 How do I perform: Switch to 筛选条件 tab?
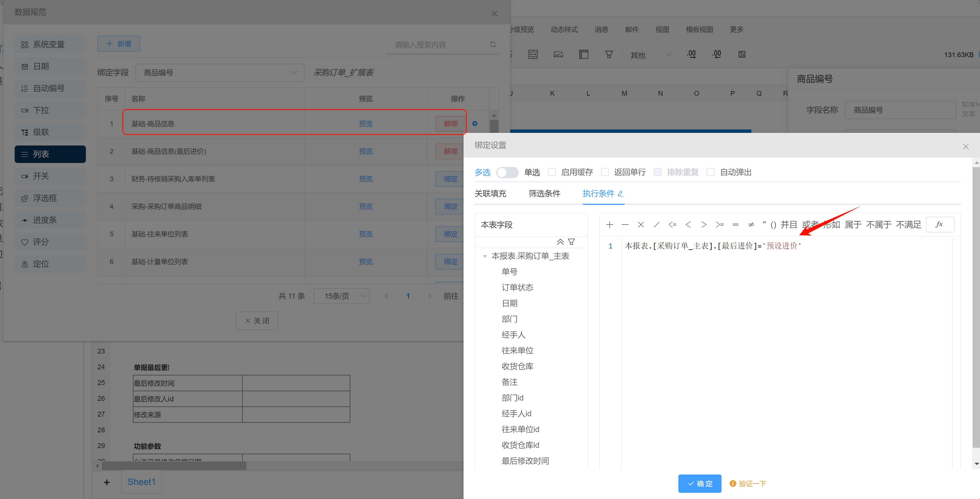544,194
